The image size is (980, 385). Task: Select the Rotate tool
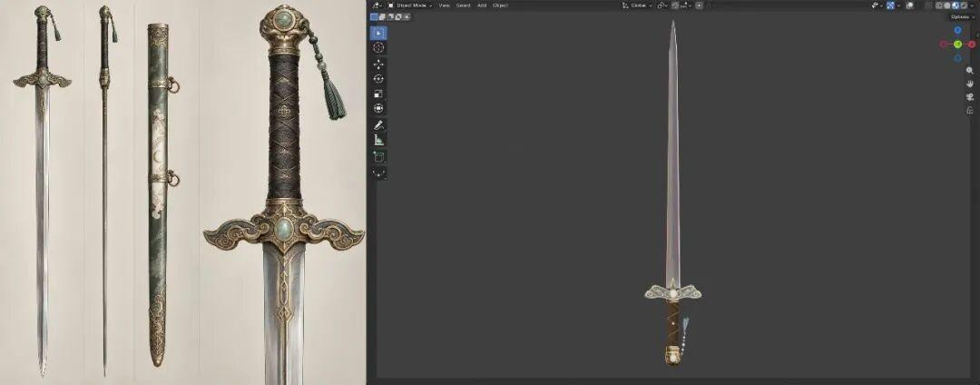[378, 79]
